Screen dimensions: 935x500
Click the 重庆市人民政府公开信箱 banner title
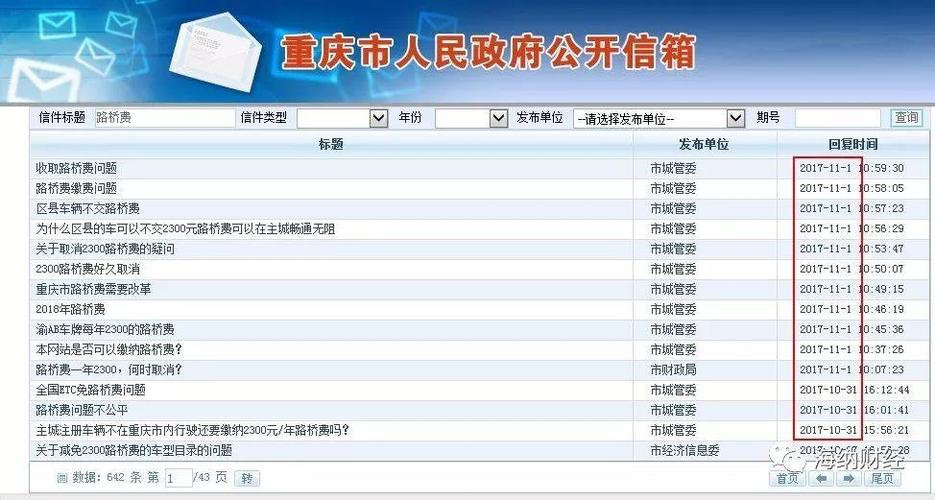[488, 52]
